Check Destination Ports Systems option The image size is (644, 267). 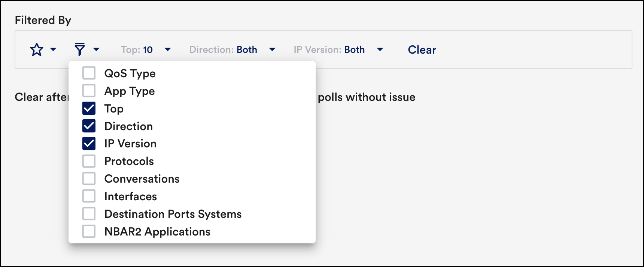click(x=89, y=214)
